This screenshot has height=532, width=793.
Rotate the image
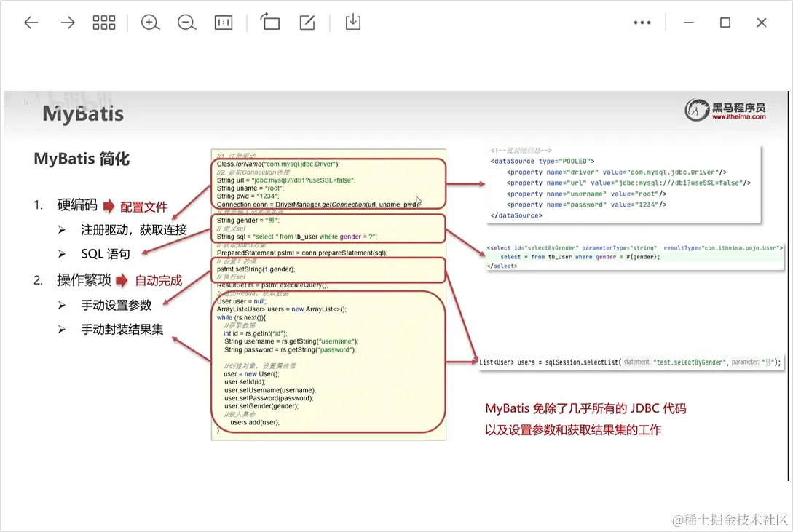(270, 23)
